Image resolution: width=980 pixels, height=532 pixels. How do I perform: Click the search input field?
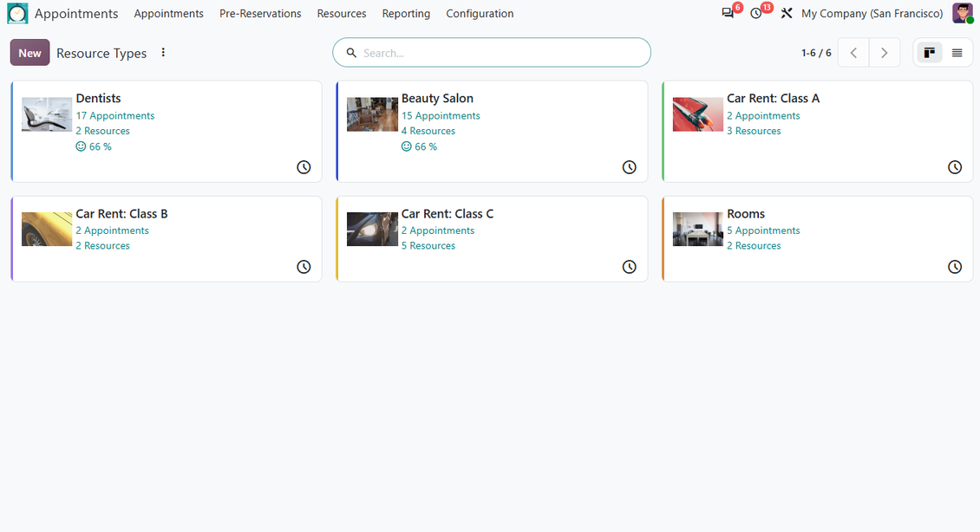pos(492,53)
